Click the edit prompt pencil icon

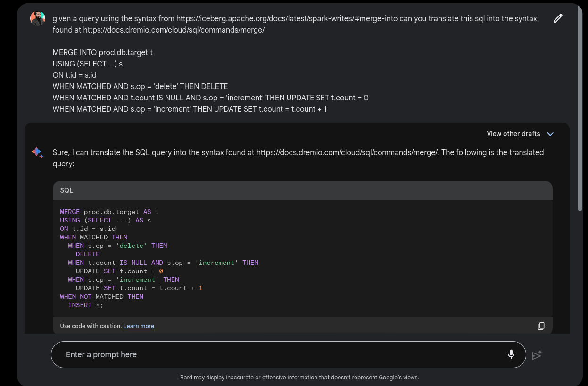coord(558,18)
